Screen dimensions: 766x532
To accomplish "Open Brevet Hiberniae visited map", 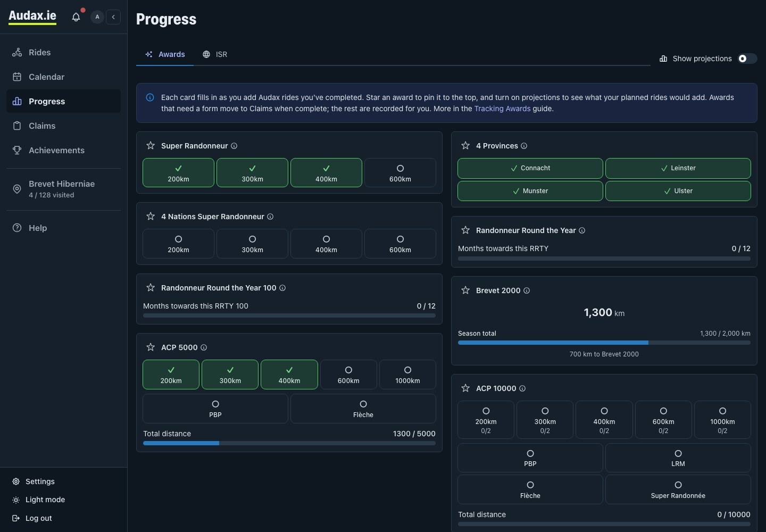I will [x=64, y=189].
